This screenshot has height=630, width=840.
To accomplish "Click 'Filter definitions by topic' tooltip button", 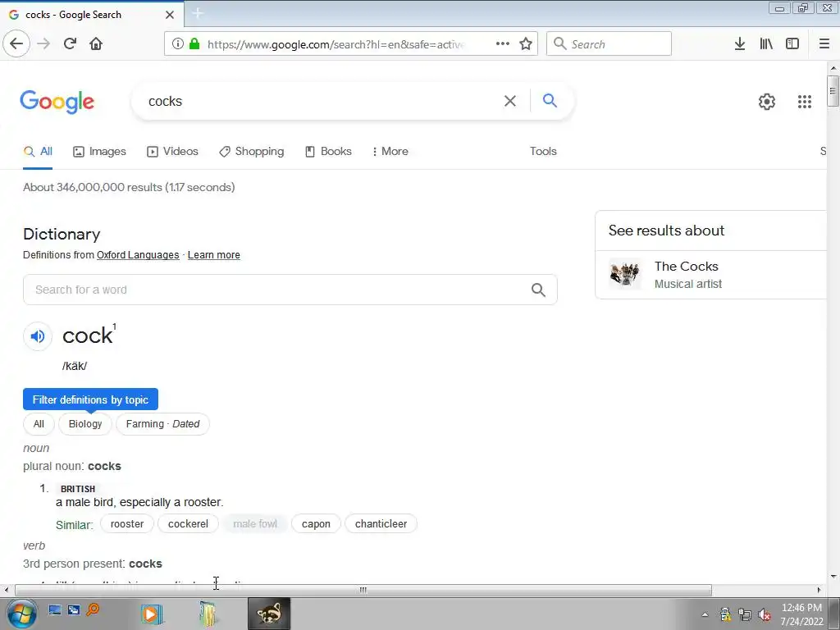I will [x=90, y=399].
